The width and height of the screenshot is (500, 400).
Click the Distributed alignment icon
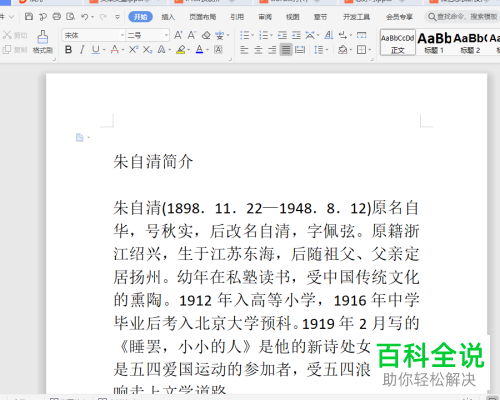tap(300, 50)
